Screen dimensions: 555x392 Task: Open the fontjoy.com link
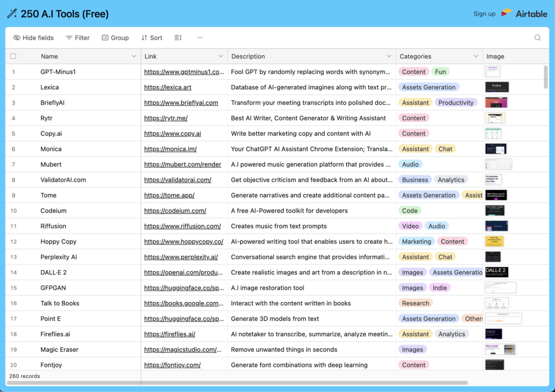pyautogui.click(x=172, y=365)
